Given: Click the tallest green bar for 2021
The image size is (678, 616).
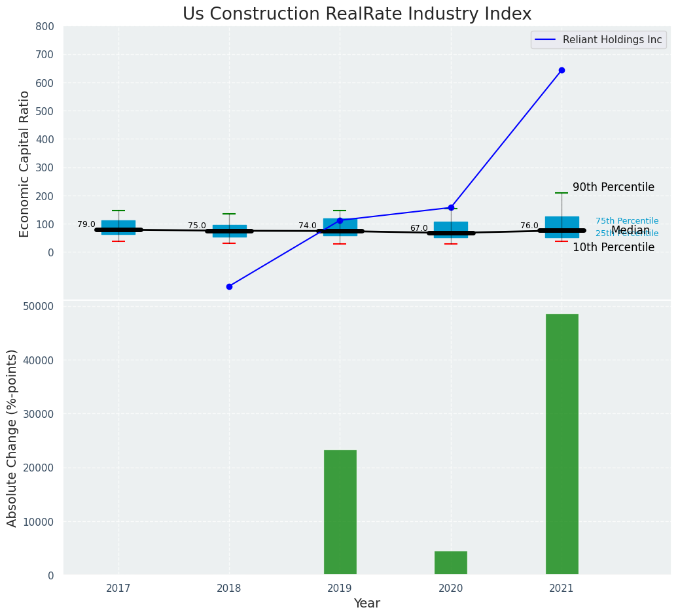Looking at the screenshot, I should (562, 444).
